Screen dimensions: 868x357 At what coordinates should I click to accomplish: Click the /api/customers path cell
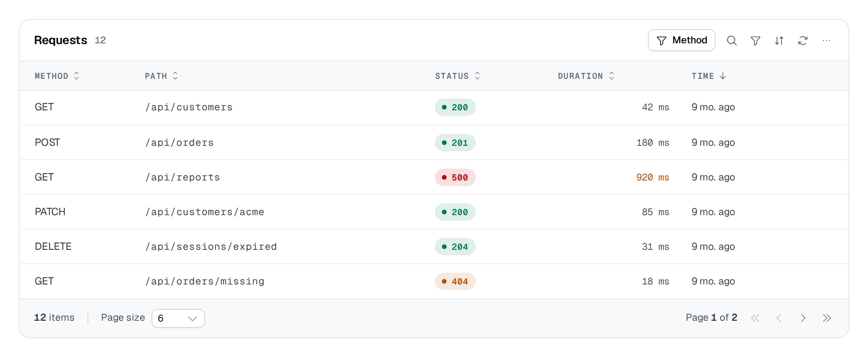tap(189, 107)
